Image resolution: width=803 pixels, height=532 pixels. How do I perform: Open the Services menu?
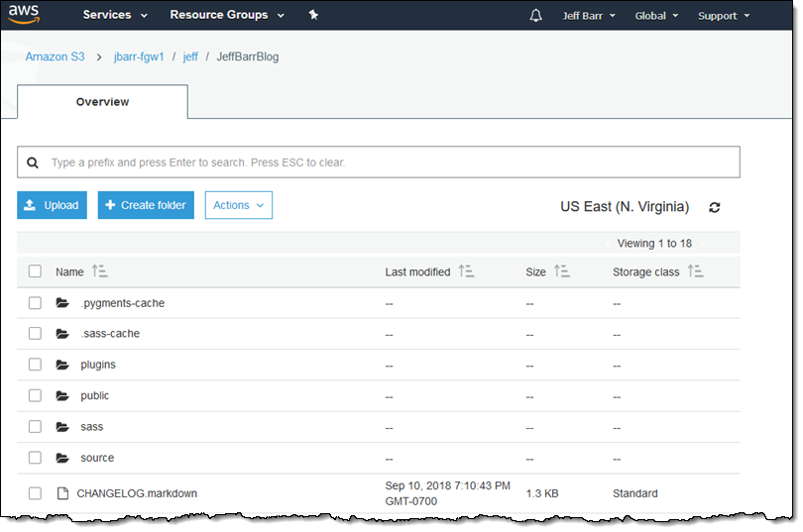click(115, 16)
